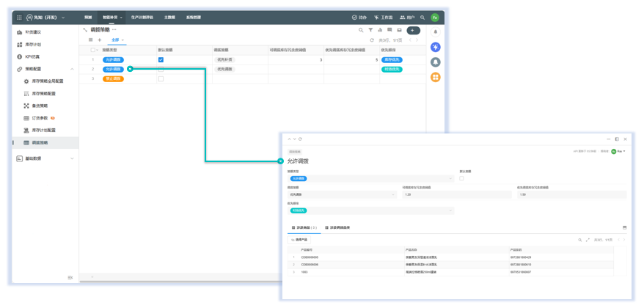Click the blue lightning bolt sidebar icon
Viewport: 644px width, 308px height.
click(435, 47)
